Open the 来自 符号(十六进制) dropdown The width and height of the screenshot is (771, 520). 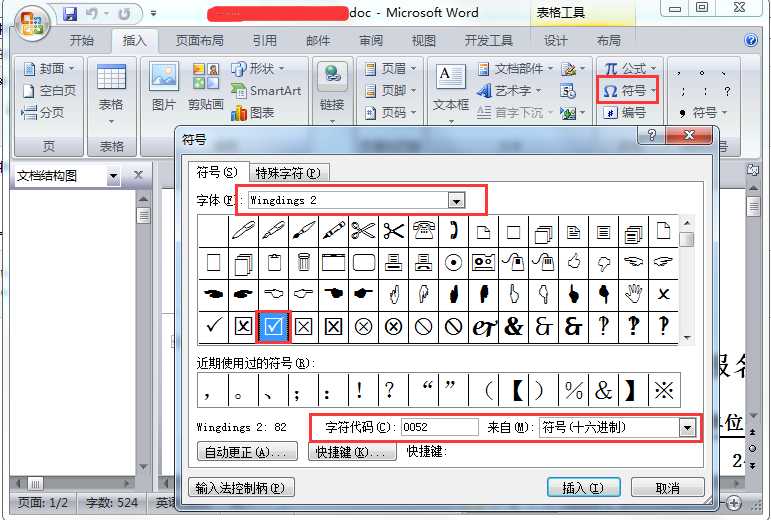coord(687,427)
